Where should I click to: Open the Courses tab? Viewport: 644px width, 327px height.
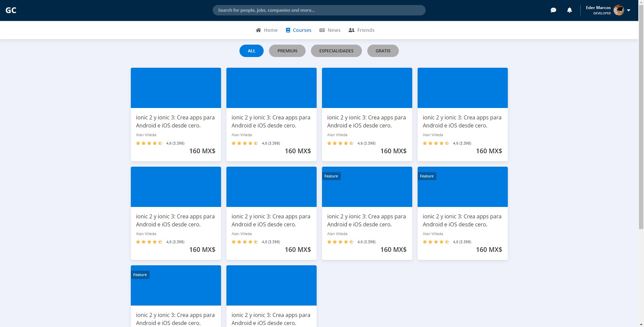pos(299,30)
